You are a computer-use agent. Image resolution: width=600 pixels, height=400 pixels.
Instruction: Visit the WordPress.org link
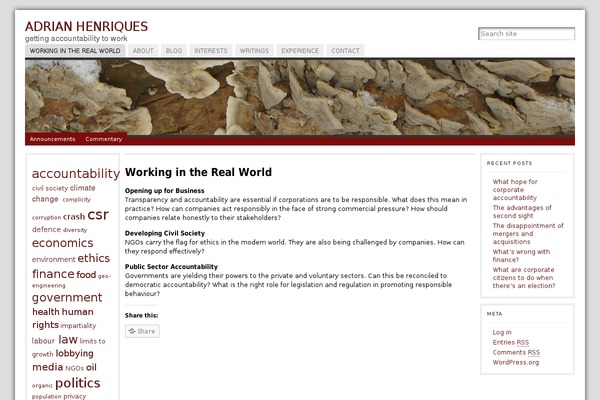(515, 362)
